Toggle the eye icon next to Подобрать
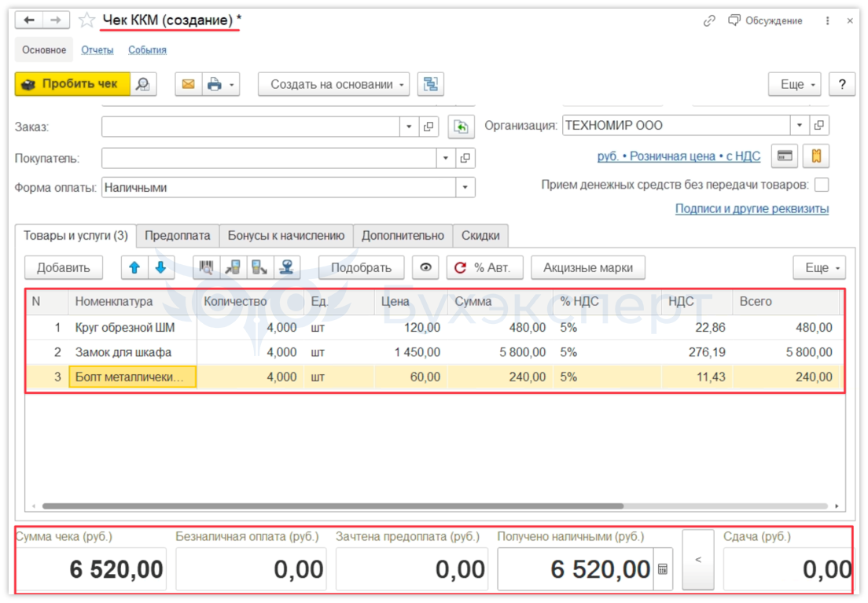Viewport: 868px width, 603px height. [x=425, y=267]
